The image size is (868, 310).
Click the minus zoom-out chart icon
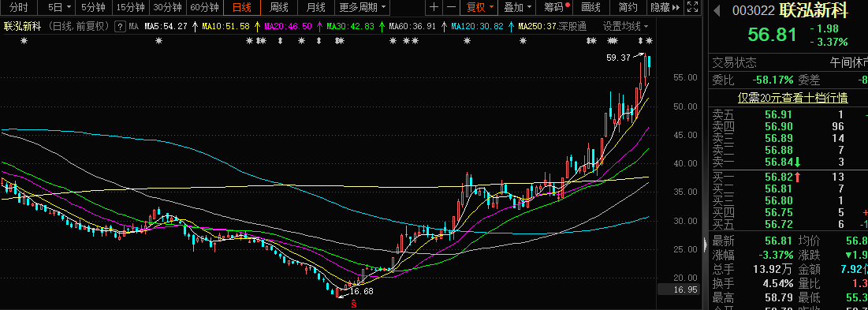tap(451, 7)
